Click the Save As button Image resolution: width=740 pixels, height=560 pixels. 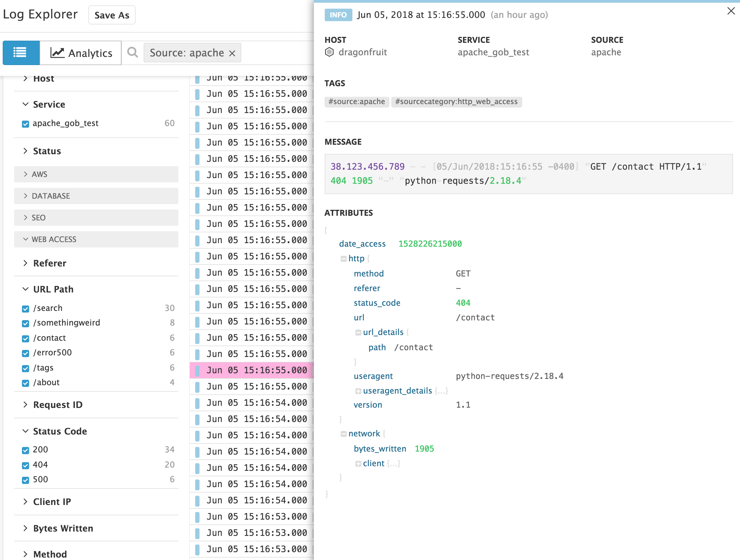tap(111, 15)
